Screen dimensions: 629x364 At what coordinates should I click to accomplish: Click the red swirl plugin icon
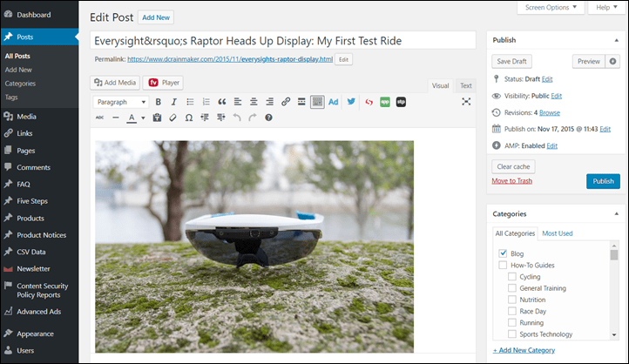coord(369,102)
